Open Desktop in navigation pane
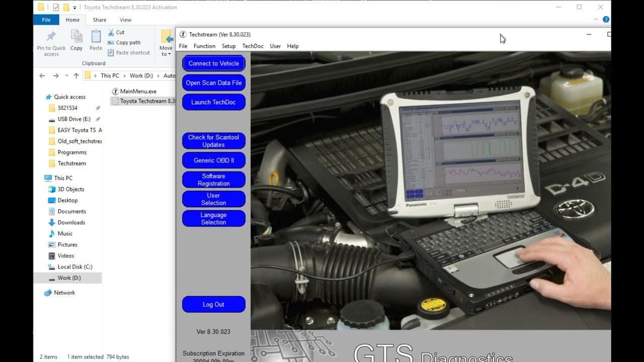Viewport: 644px width, 362px height. (67, 201)
